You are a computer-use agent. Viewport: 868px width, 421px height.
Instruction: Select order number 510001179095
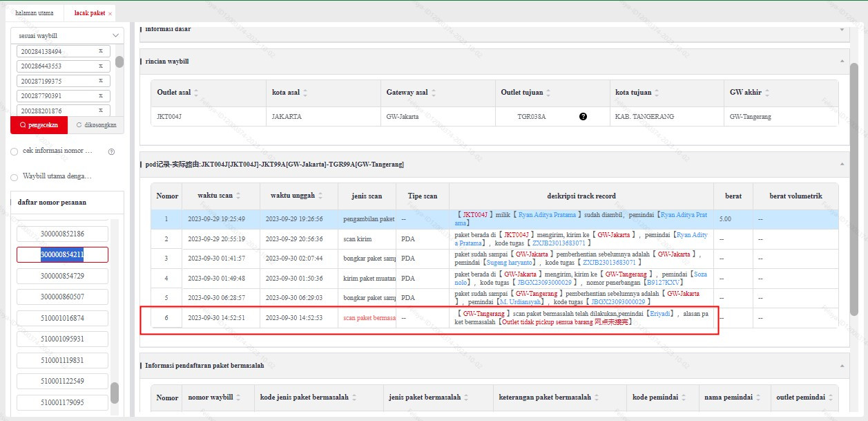click(x=62, y=402)
